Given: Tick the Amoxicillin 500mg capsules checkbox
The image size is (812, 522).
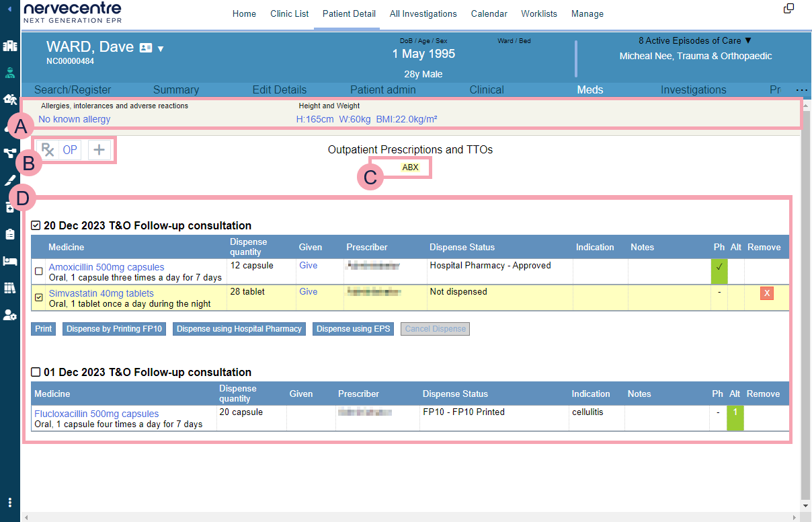Looking at the screenshot, I should [39, 271].
